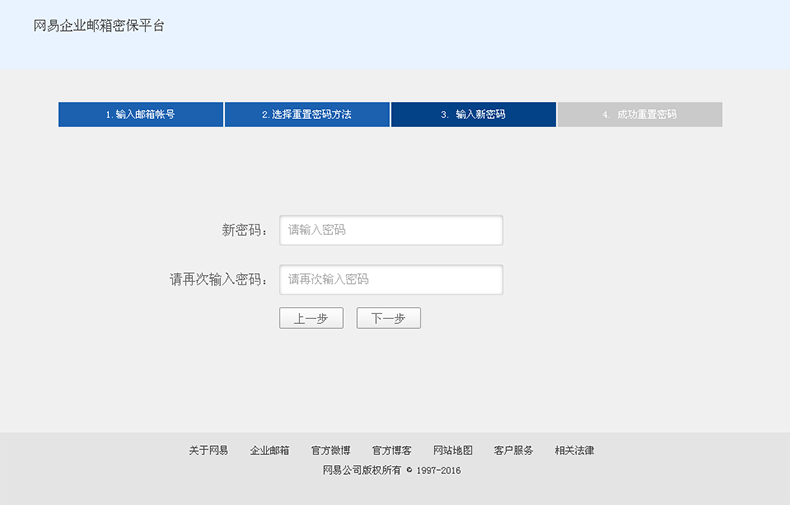Click the 请再次输入密码 field label
Image resolution: width=790 pixels, height=505 pixels.
(x=219, y=279)
